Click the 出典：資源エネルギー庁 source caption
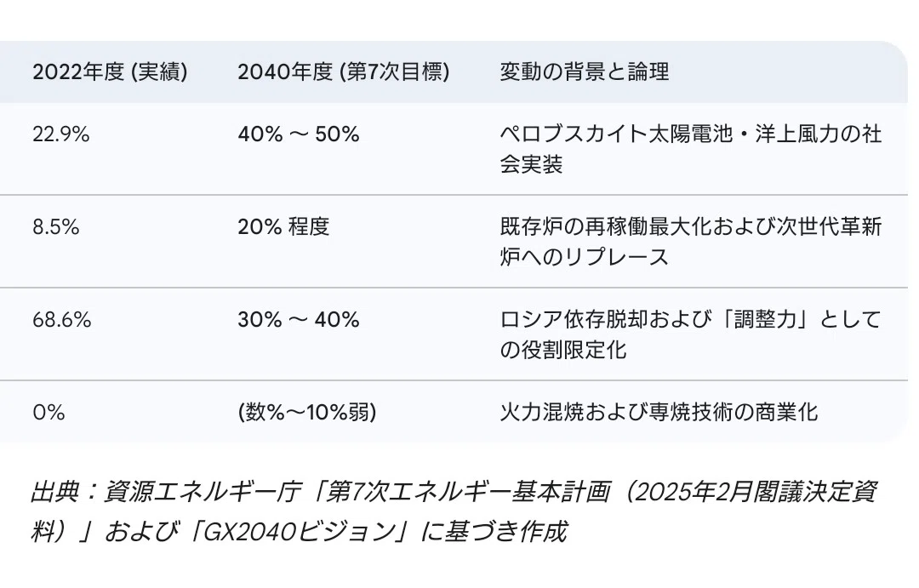This screenshot has width=919, height=588. tap(454, 511)
